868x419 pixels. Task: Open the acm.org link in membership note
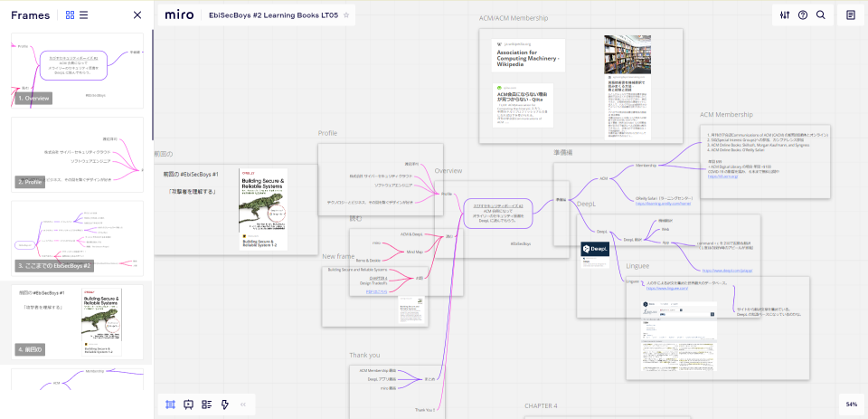[722, 176]
